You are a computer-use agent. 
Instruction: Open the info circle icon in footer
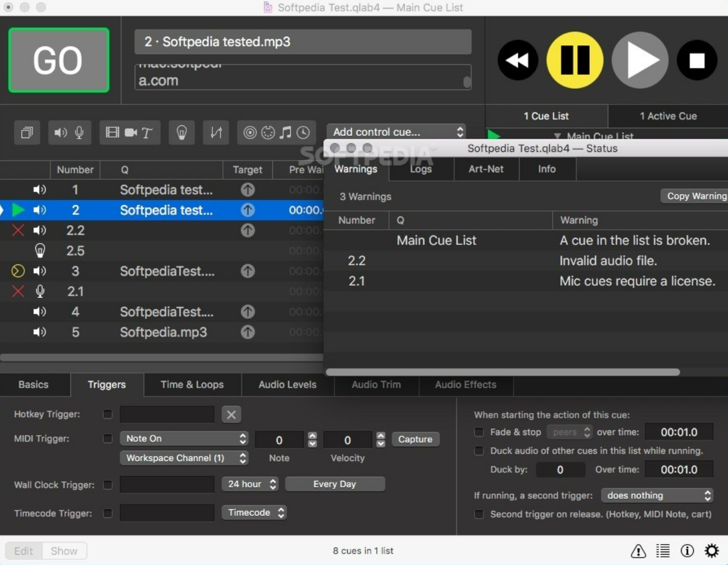(x=687, y=550)
